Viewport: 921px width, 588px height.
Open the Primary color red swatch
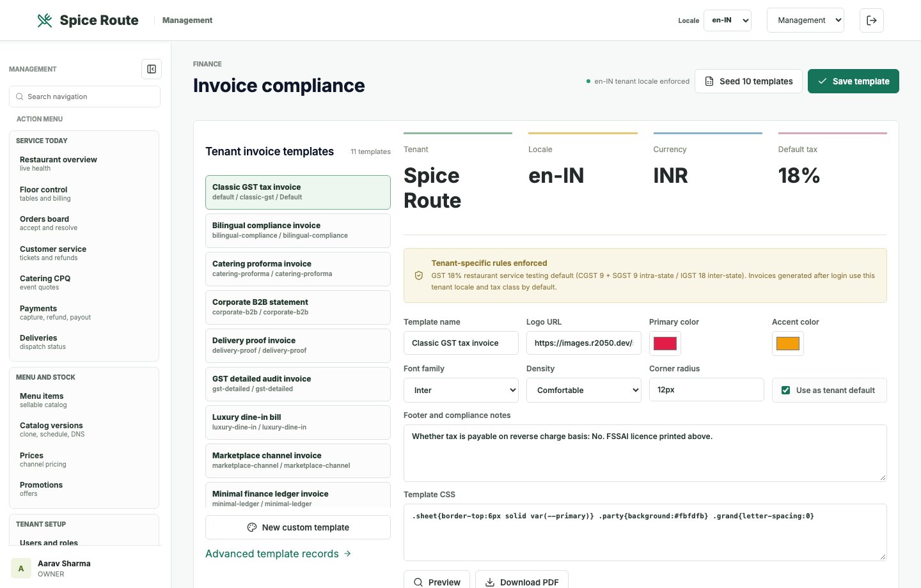point(665,343)
